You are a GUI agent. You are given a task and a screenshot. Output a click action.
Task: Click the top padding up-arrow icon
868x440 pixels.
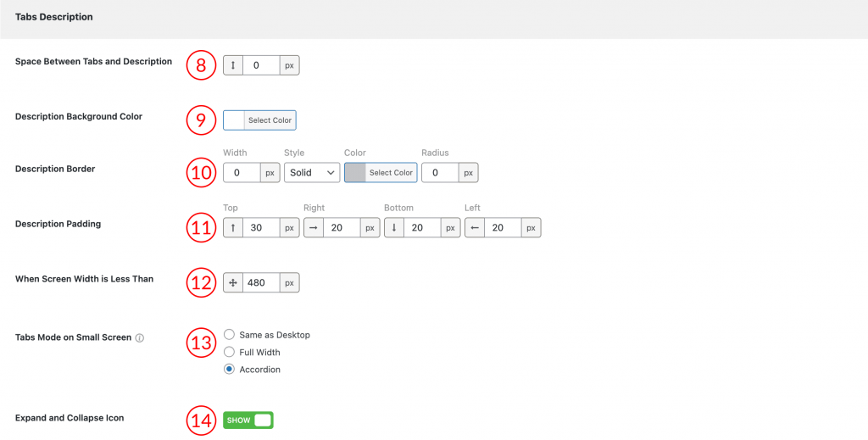(233, 228)
